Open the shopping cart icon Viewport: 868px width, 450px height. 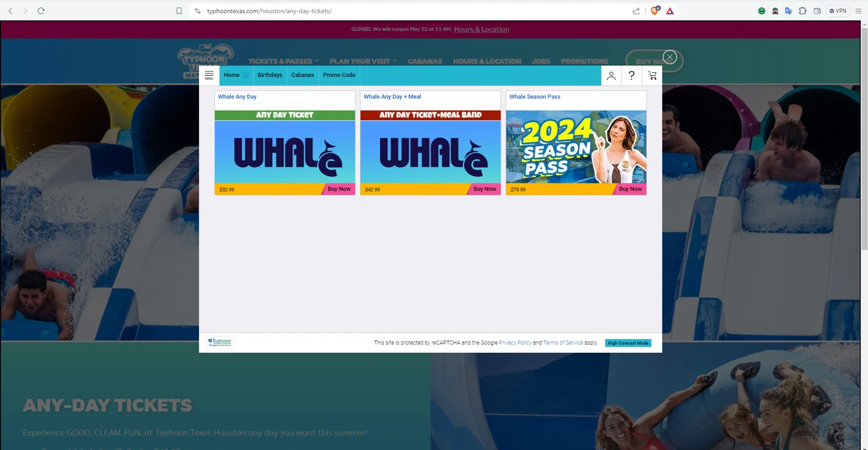(652, 75)
